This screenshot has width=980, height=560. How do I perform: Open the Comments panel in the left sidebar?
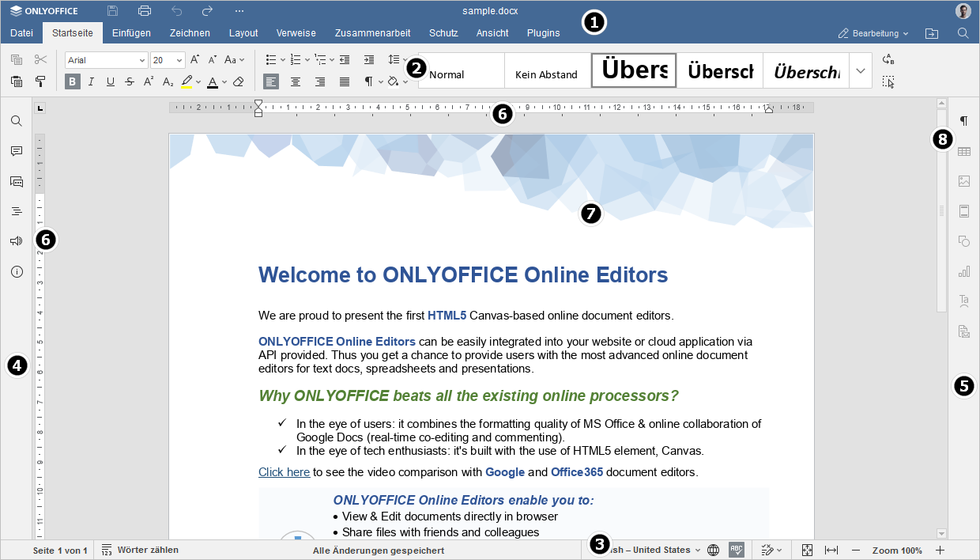(x=16, y=151)
